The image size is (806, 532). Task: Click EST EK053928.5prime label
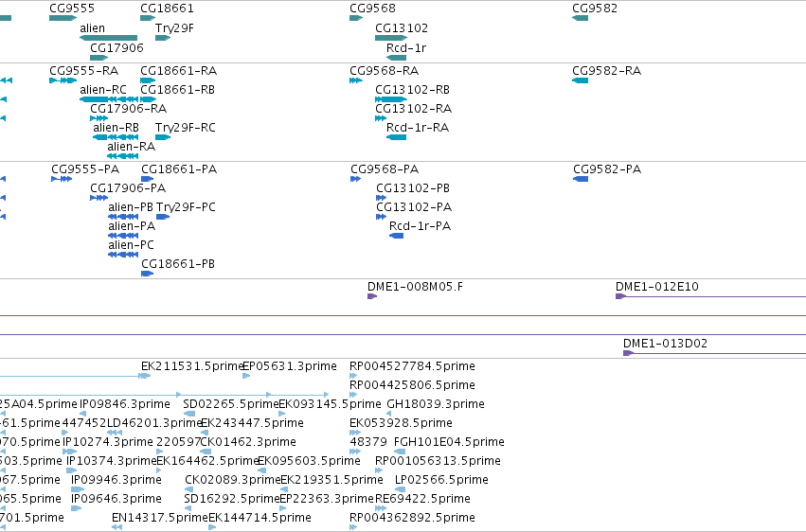pos(401,423)
